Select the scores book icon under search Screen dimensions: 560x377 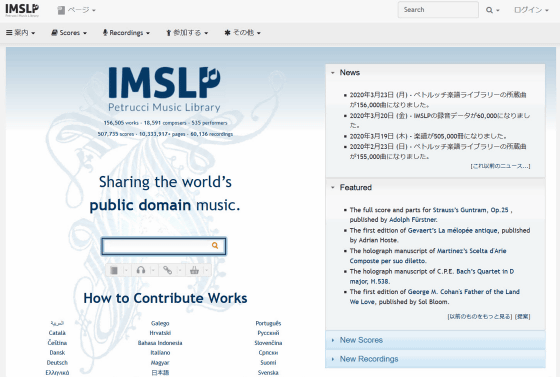pyautogui.click(x=114, y=270)
